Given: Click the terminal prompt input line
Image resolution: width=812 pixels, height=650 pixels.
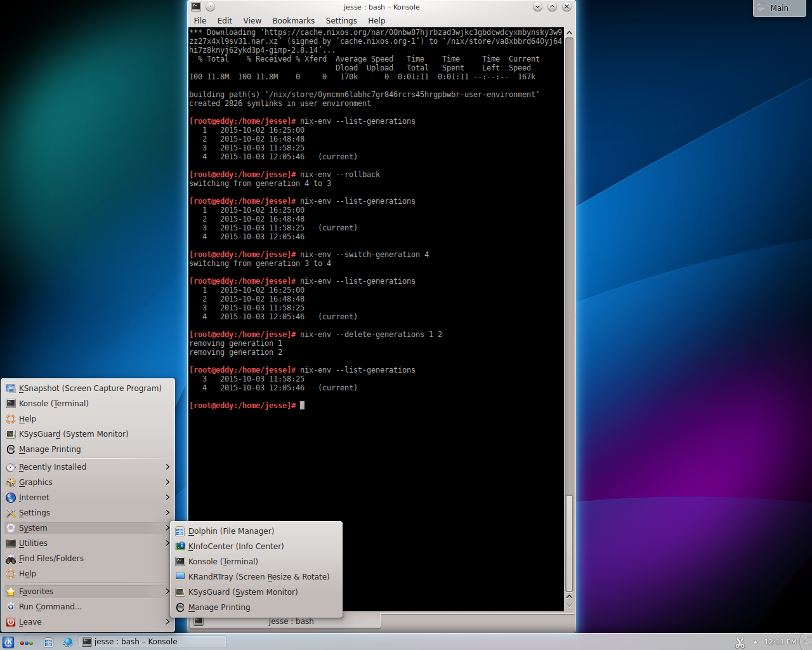Looking at the screenshot, I should (x=376, y=406).
